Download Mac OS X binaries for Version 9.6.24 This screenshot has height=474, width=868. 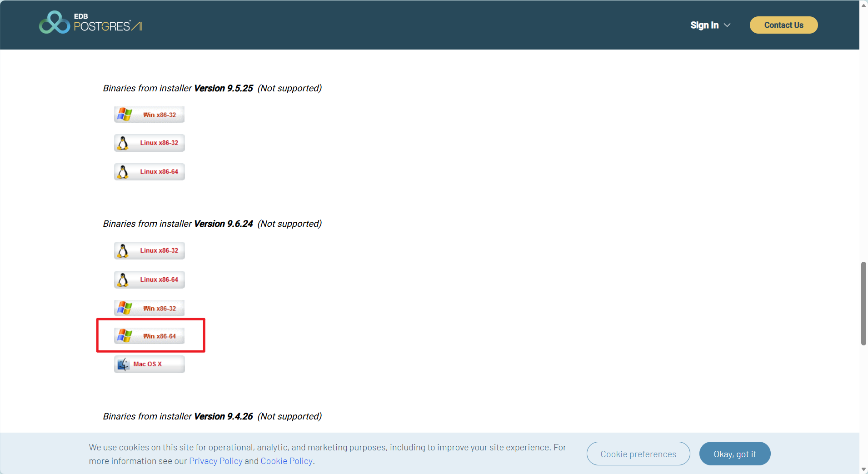tap(149, 364)
